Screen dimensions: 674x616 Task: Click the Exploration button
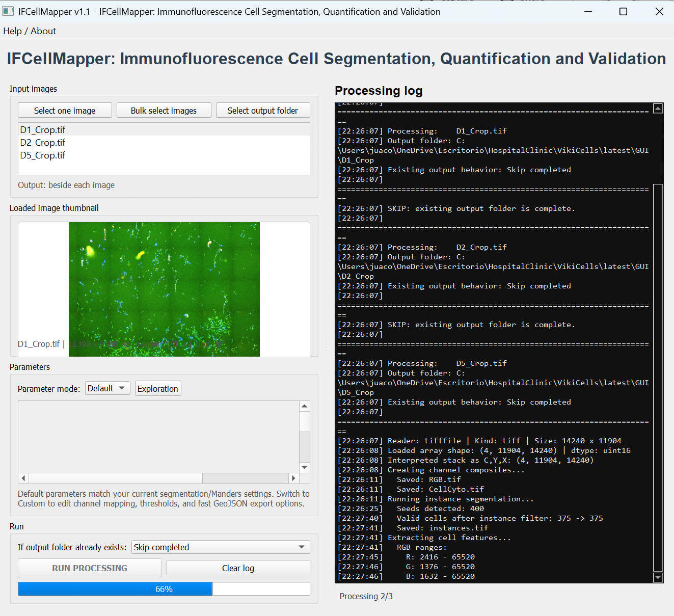[158, 389]
